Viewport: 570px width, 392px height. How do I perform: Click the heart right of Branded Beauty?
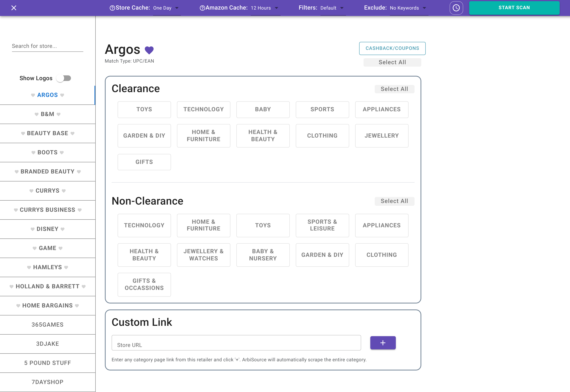tap(79, 172)
